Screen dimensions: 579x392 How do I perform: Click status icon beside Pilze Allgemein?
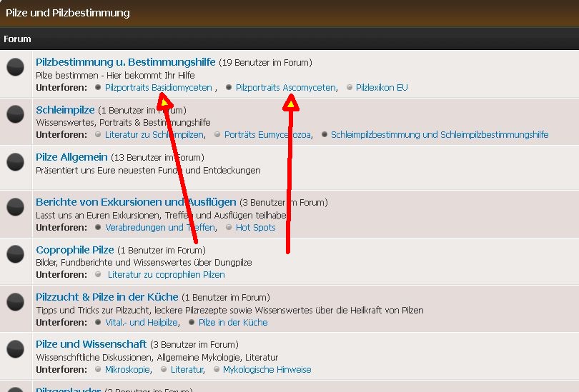[15, 162]
